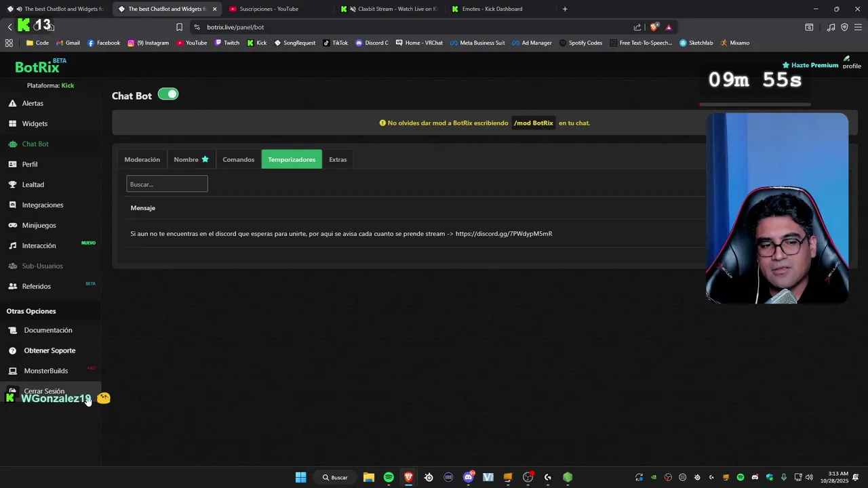
Task: Open the Mixamo bookmark
Action: (735, 43)
